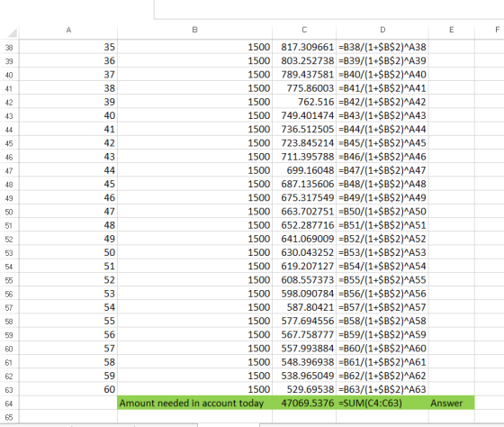Click cell with value 711.395788

point(304,157)
